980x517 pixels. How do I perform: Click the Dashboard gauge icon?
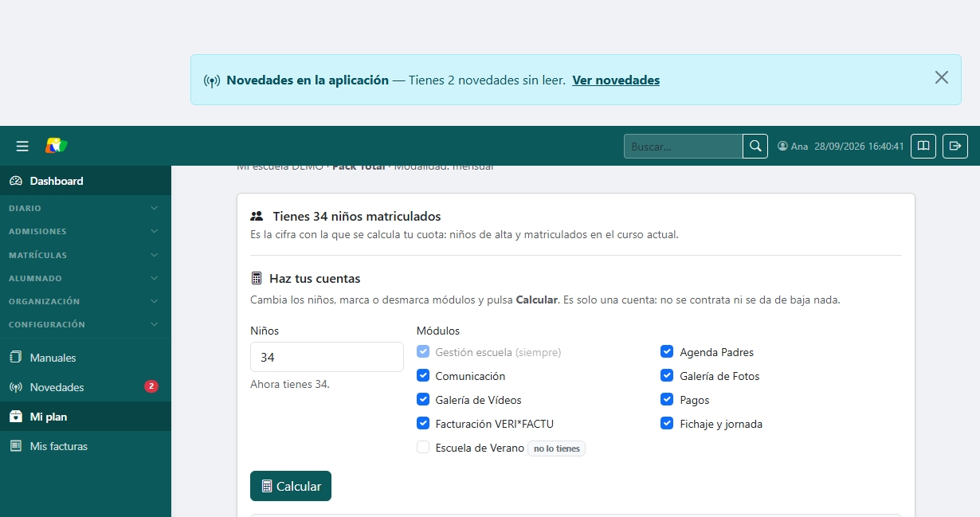pyautogui.click(x=16, y=181)
